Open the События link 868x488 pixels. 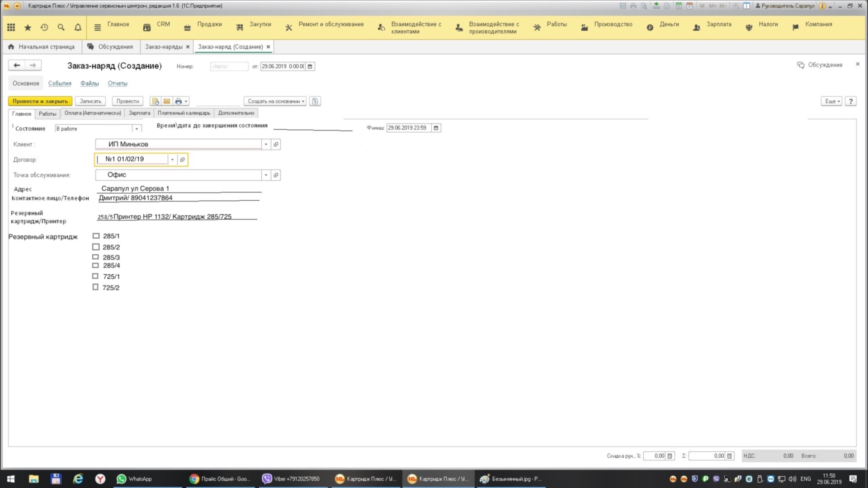60,84
